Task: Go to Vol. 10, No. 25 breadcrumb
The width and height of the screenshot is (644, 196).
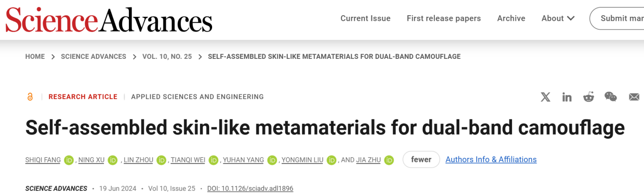Action: (167, 56)
